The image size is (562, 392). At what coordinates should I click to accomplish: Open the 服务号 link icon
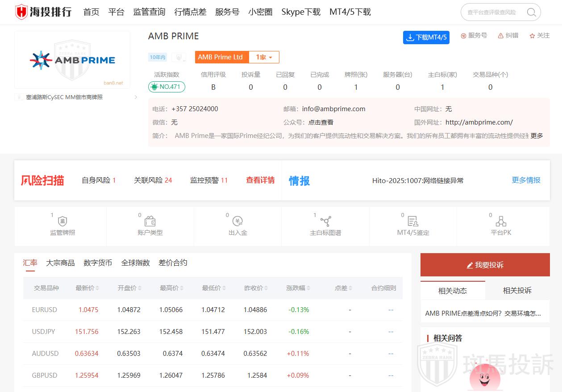click(463, 36)
